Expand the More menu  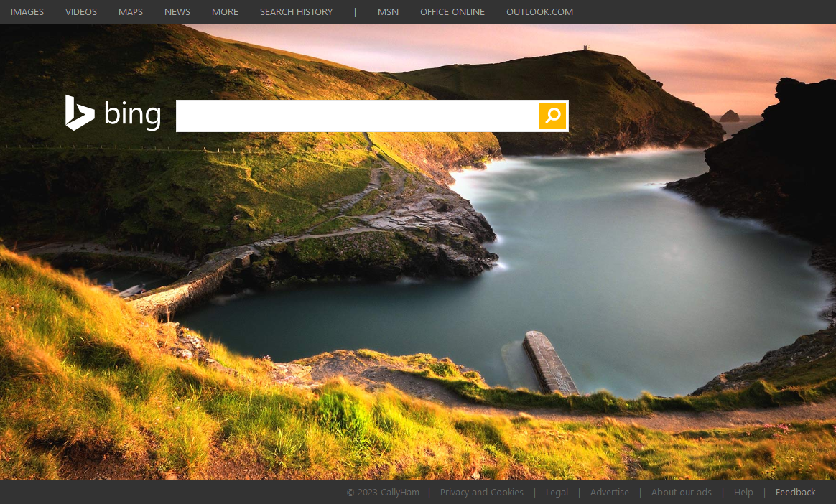tap(225, 11)
